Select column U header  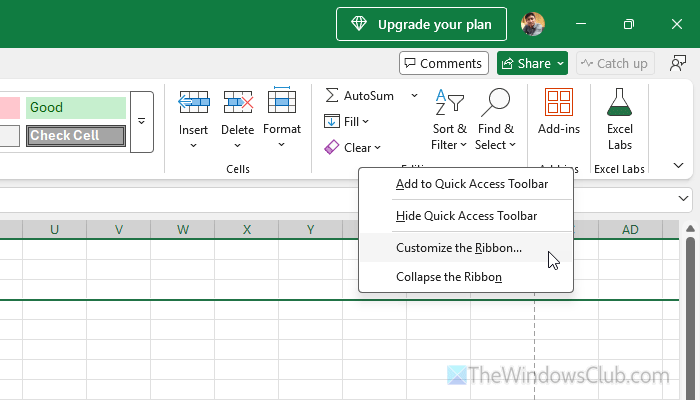(54, 229)
